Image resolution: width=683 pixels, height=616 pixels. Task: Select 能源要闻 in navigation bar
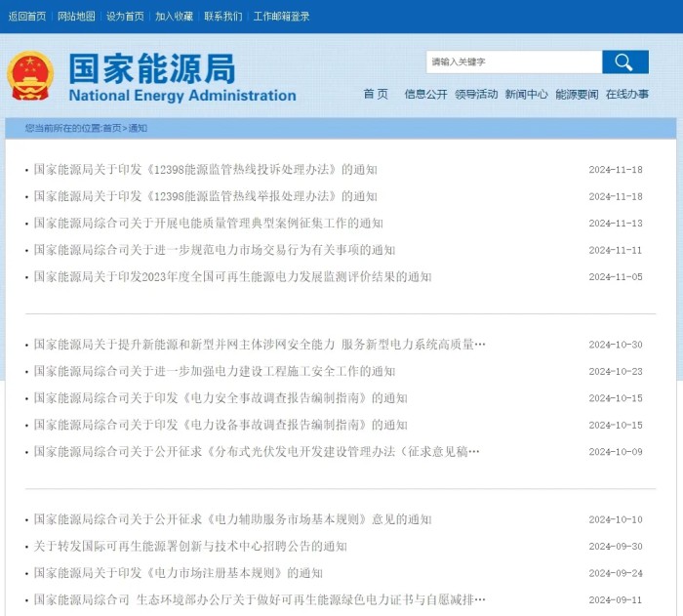(x=577, y=95)
